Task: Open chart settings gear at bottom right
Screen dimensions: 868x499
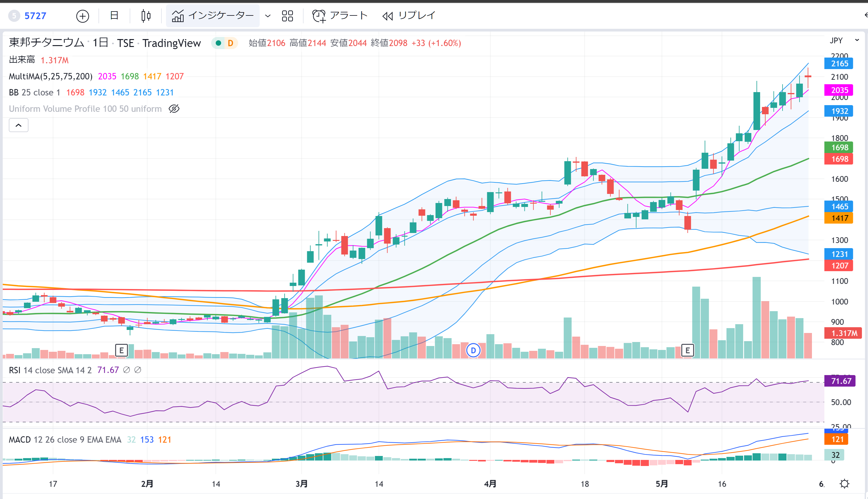Action: 845,484
